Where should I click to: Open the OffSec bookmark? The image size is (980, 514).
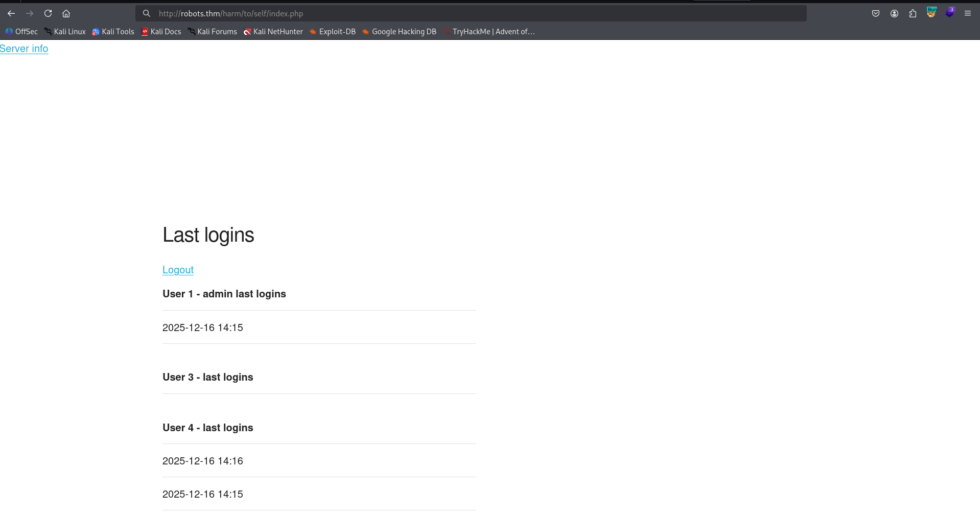pyautogui.click(x=21, y=32)
